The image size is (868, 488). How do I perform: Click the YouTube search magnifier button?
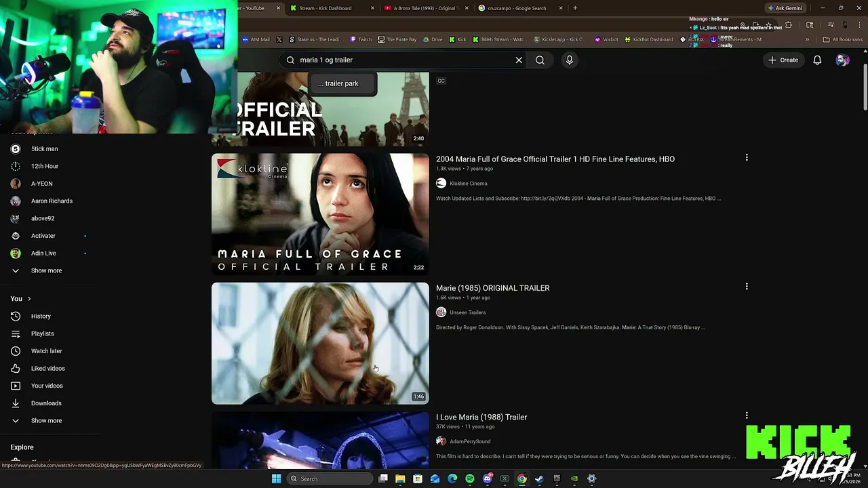pyautogui.click(x=540, y=60)
